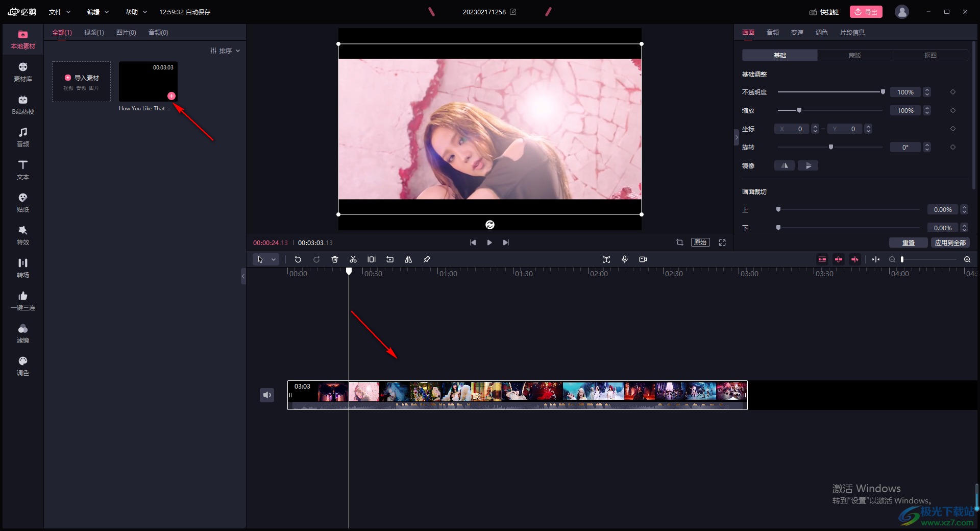This screenshot has height=531, width=980.
Task: Zoom in the timeline
Action: click(967, 259)
